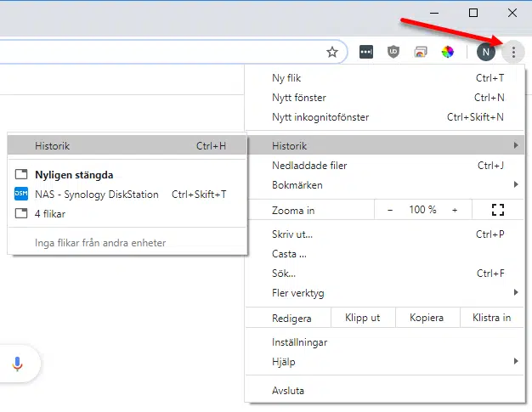Open the three-dot Chrome menu button
The width and height of the screenshot is (532, 412).
point(512,52)
